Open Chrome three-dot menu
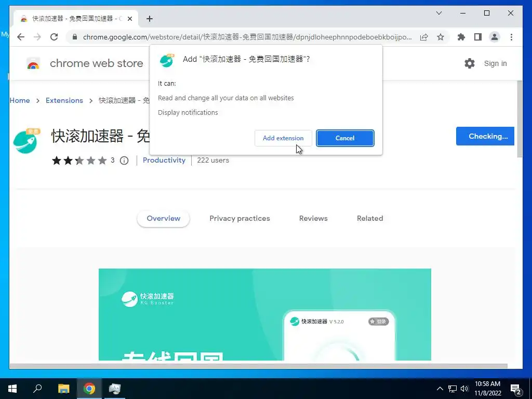The width and height of the screenshot is (532, 399). point(511,37)
